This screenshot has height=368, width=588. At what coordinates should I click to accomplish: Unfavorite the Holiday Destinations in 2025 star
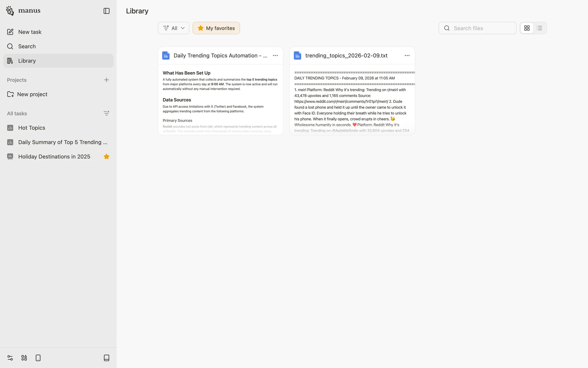tap(106, 157)
